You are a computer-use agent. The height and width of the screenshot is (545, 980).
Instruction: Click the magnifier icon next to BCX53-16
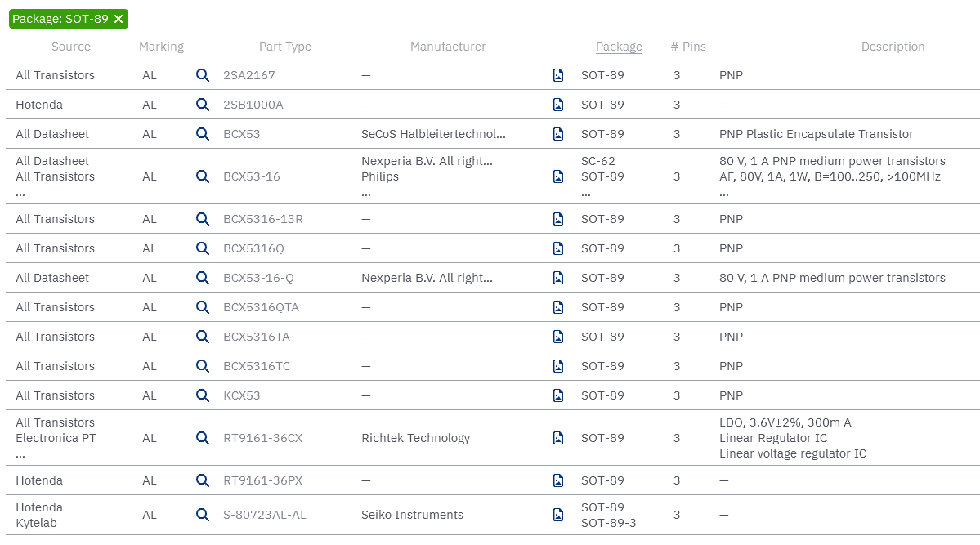point(203,176)
